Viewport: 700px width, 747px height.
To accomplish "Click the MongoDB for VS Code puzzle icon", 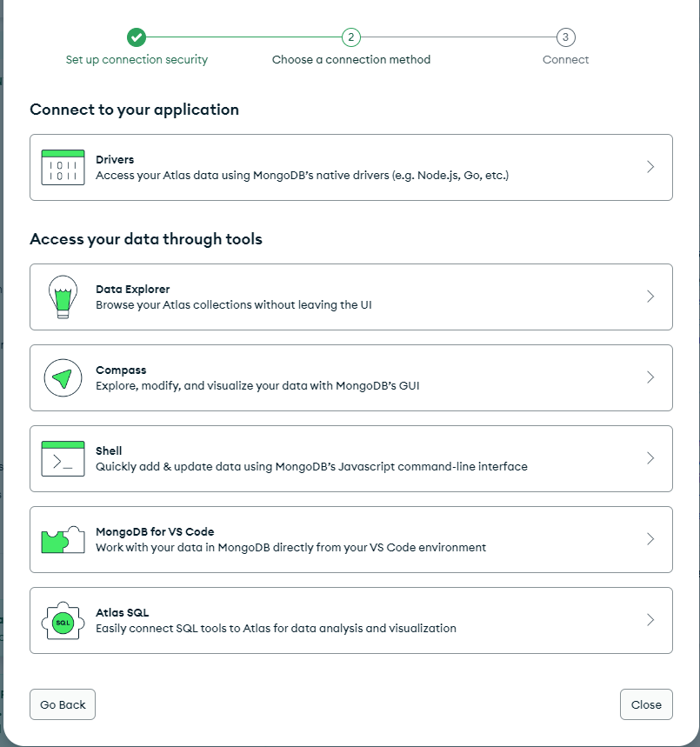I will pos(63,540).
